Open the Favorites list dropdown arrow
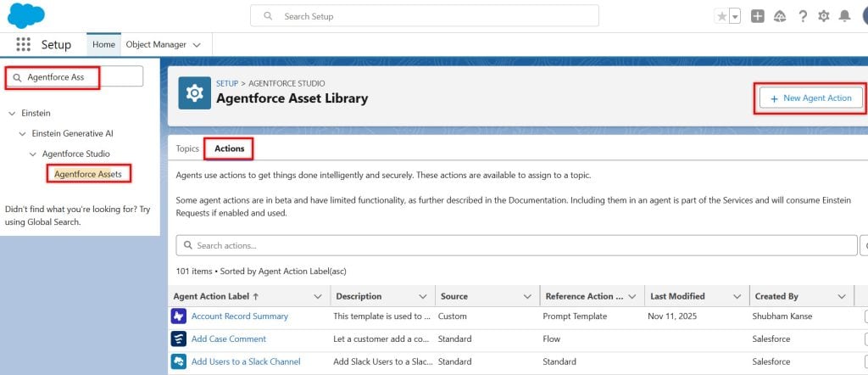The width and height of the screenshot is (868, 375). pos(735,17)
